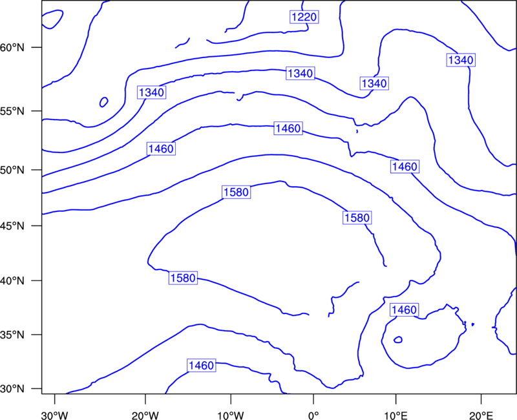Select the 55°N latitude axis label
Viewport: 517px width, 420px height.
pos(12,111)
